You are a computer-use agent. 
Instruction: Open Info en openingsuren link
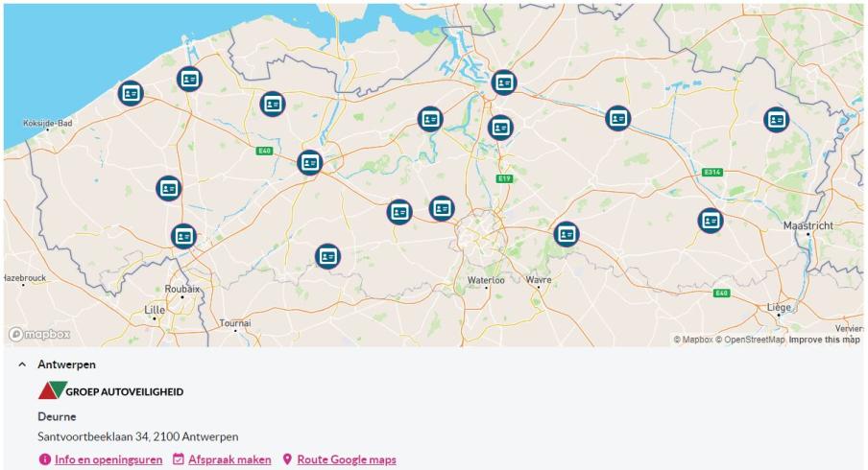point(108,459)
